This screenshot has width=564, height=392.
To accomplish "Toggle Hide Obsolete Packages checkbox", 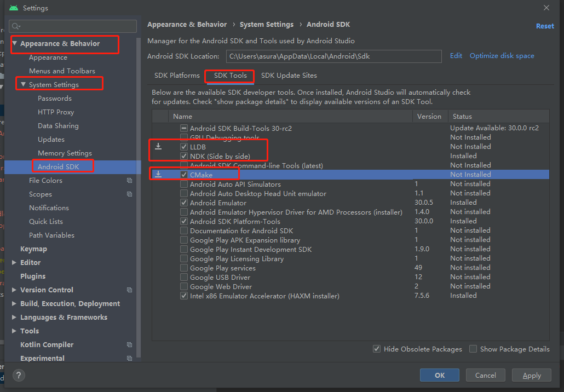I will [377, 349].
